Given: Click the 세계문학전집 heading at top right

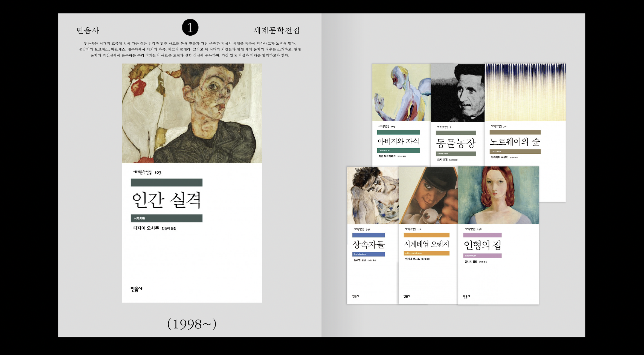Looking at the screenshot, I should click(277, 30).
